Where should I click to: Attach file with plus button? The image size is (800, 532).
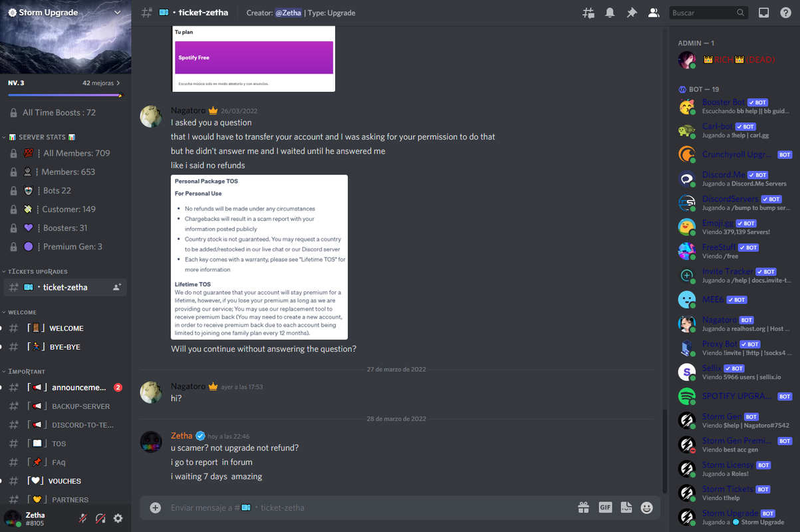(x=156, y=507)
